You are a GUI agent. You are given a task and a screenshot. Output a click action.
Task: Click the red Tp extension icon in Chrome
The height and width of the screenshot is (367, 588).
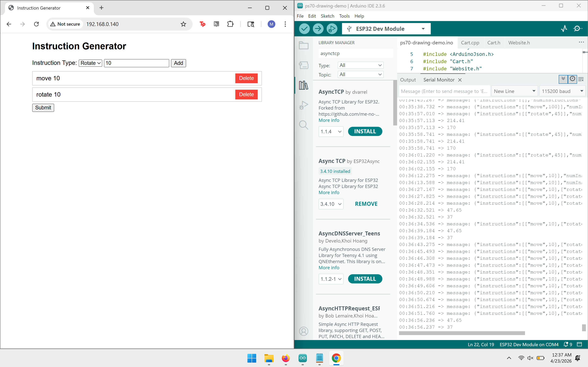coord(202,24)
